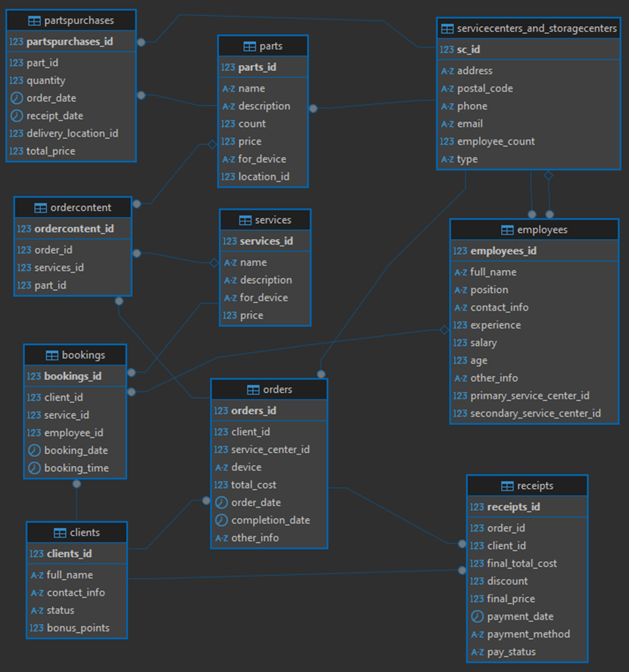Select the orders_id primary key column
629x672 pixels.
click(269, 411)
